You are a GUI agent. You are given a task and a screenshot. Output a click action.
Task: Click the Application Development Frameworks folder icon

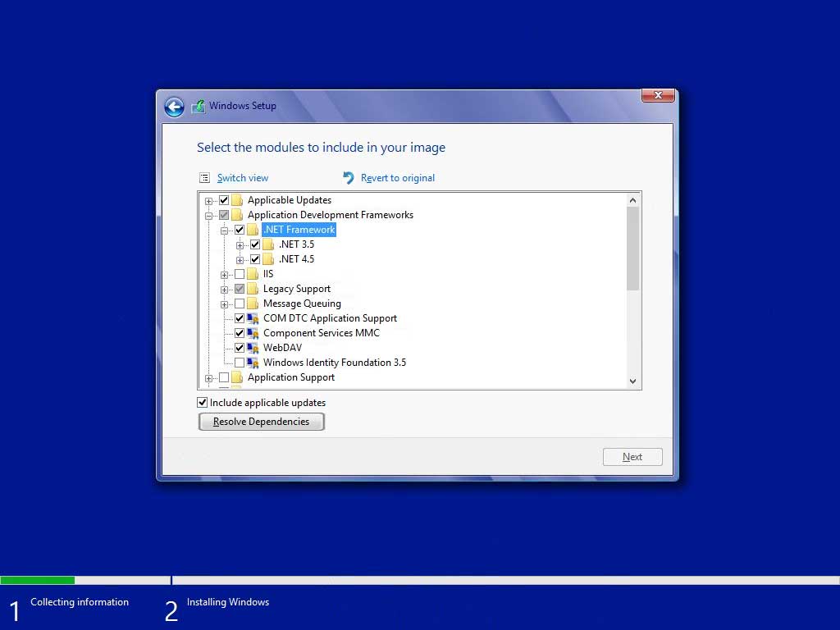tap(237, 215)
